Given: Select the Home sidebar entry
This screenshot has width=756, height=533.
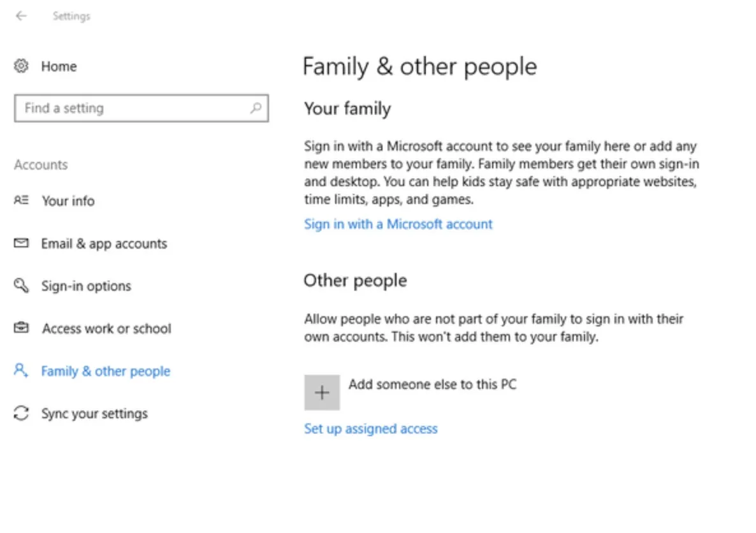Looking at the screenshot, I should [x=59, y=66].
